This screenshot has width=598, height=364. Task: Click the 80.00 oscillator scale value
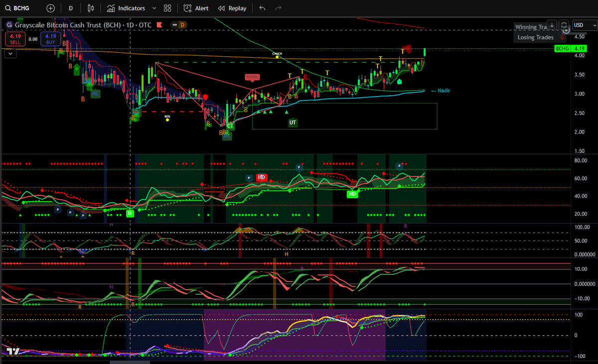(581, 160)
